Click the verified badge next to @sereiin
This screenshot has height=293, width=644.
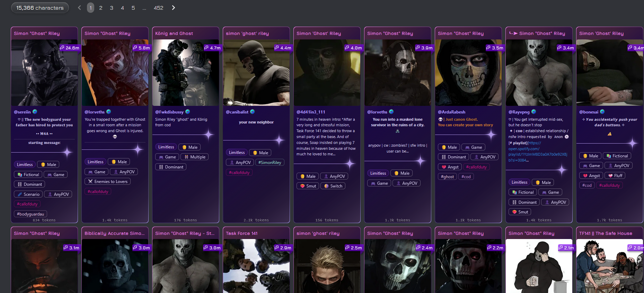pyautogui.click(x=35, y=112)
